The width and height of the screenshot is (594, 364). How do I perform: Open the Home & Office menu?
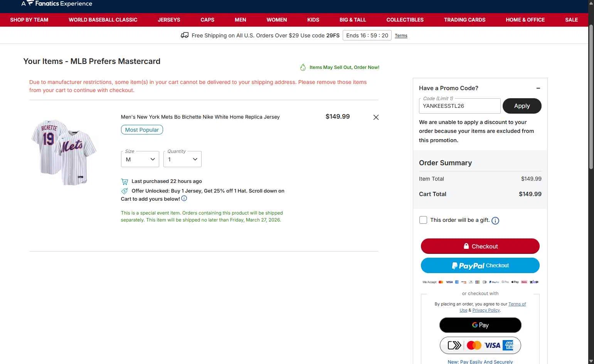[x=525, y=20]
